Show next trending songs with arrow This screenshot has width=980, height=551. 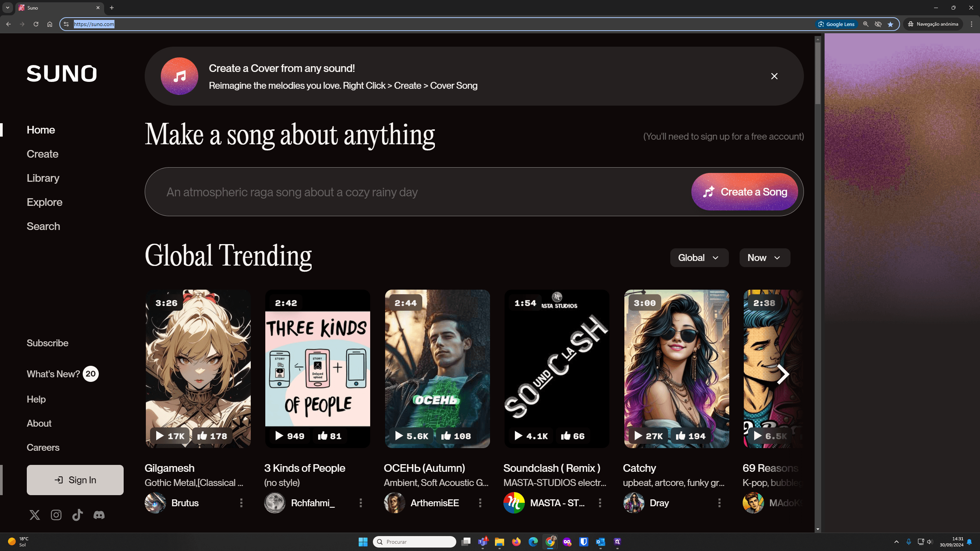pyautogui.click(x=783, y=374)
